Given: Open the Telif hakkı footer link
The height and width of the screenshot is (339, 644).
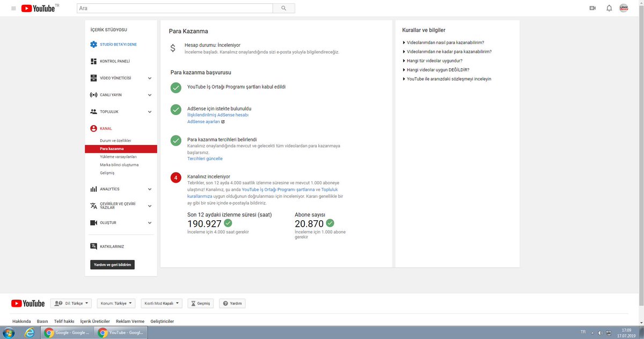Looking at the screenshot, I should pos(64,321).
